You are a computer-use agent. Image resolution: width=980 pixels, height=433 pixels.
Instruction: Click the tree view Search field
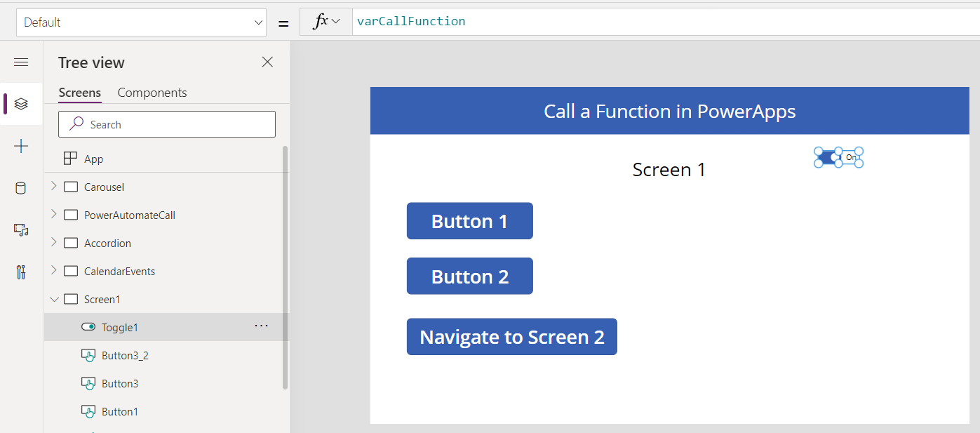pyautogui.click(x=167, y=124)
